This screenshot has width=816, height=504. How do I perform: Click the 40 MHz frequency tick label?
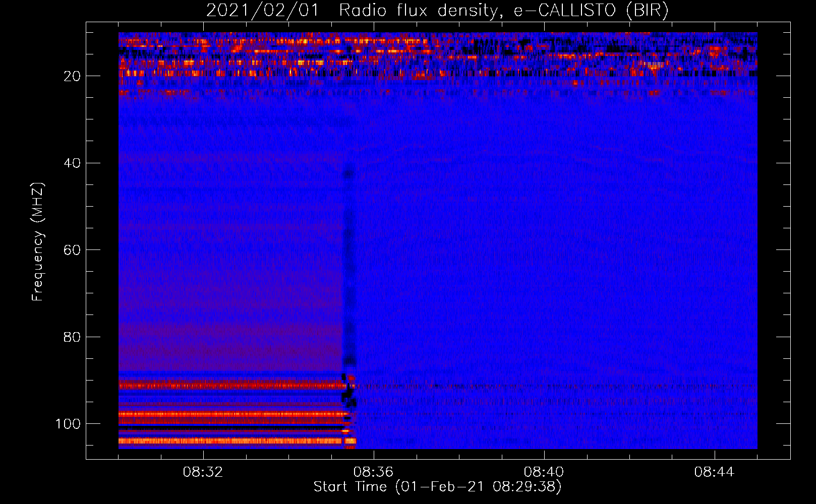point(72,163)
